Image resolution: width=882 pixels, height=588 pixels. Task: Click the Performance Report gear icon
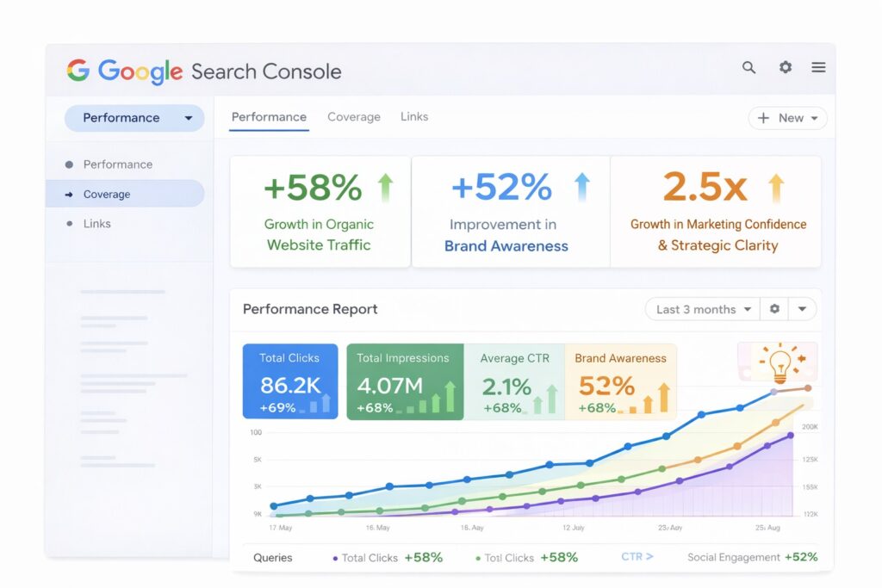pos(774,309)
